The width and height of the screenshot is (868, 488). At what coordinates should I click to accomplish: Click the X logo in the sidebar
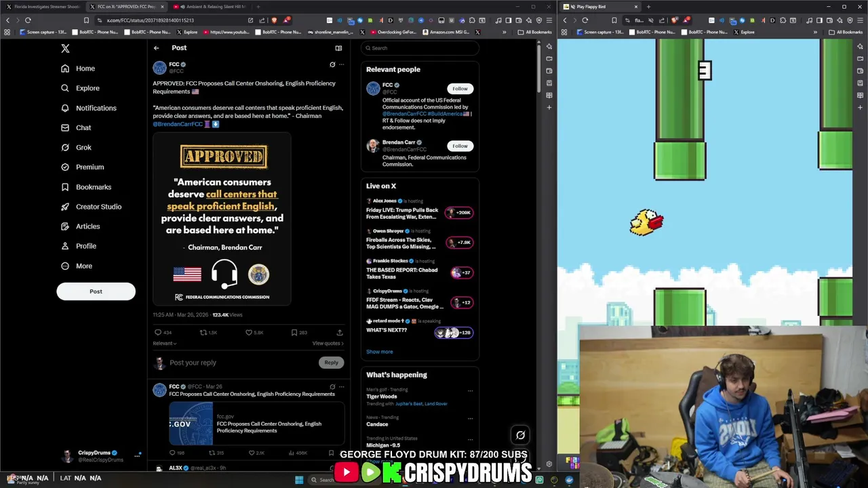click(65, 49)
